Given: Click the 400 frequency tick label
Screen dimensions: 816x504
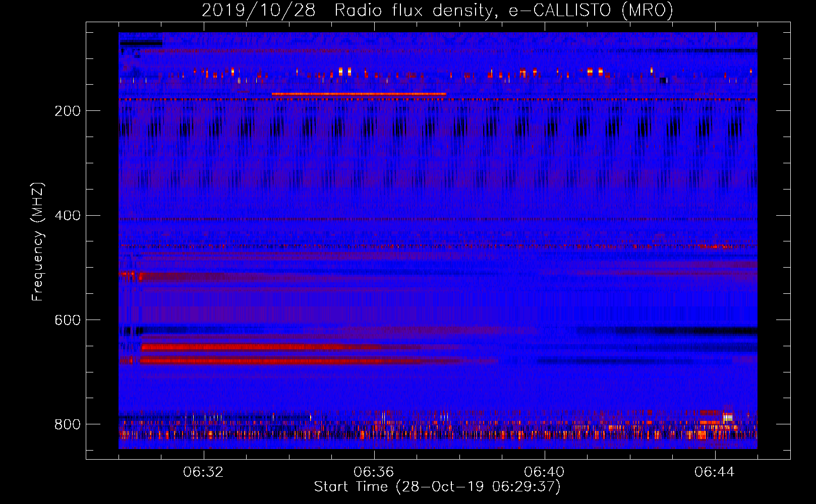Looking at the screenshot, I should coord(68,216).
